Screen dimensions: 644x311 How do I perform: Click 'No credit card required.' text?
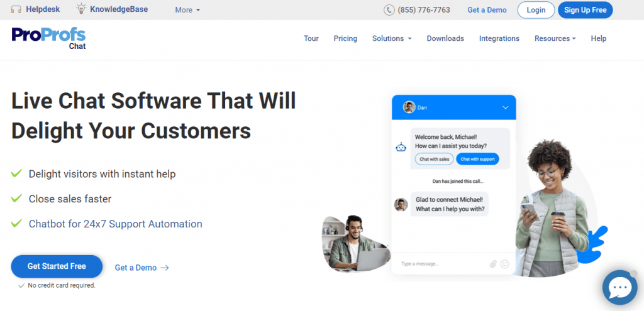point(62,285)
